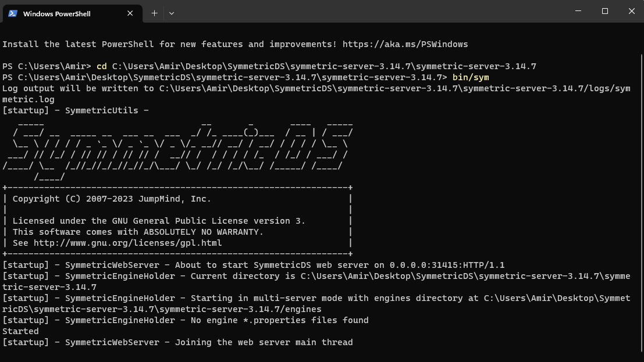The height and width of the screenshot is (362, 644).
Task: Click the aka.ms/PSWindows URL
Action: click(x=405, y=44)
